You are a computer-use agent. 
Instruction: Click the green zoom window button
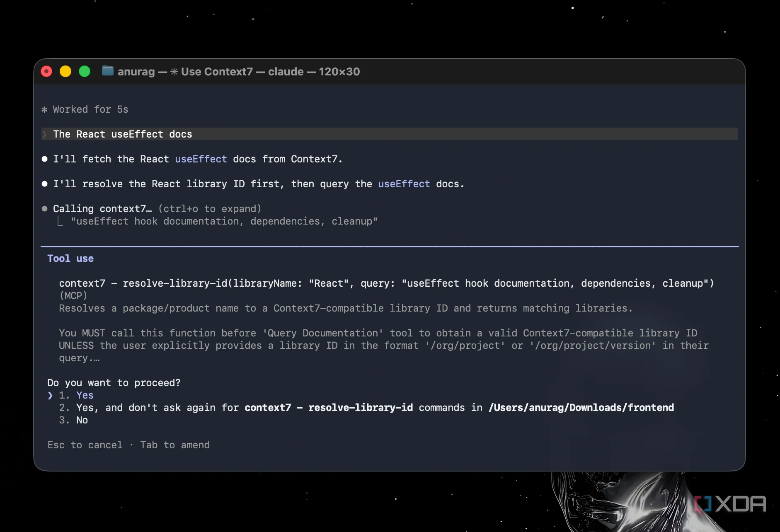pos(85,72)
